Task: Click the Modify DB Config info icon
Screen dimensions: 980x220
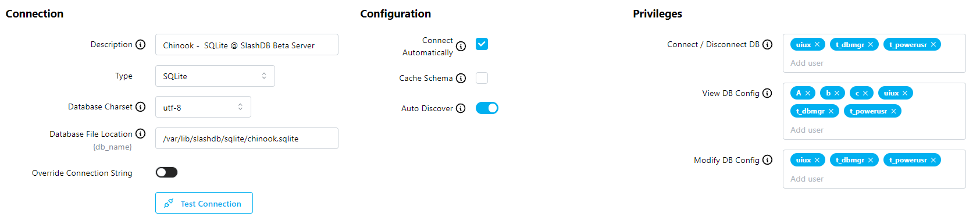Action: tap(767, 160)
